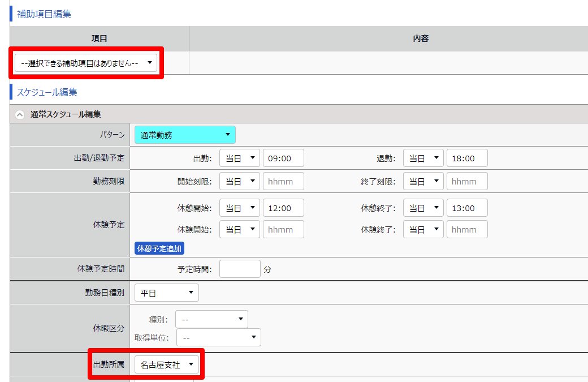Edit the 休憩終了 time field 13:00
Viewport: 588px width, 382px height.
pyautogui.click(x=467, y=208)
